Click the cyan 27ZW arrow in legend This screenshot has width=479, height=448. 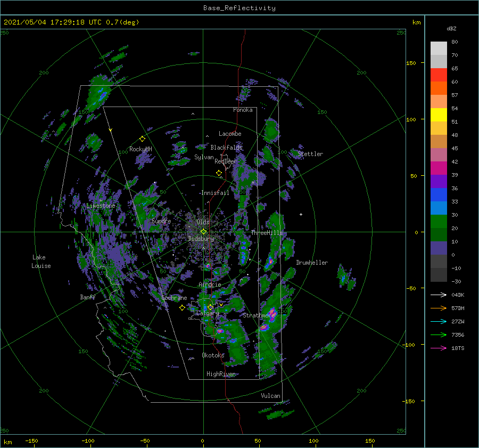click(x=439, y=321)
